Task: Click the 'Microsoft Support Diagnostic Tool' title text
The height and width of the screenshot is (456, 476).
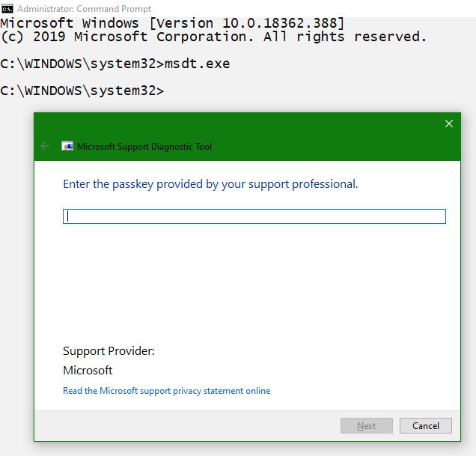Action: click(144, 147)
